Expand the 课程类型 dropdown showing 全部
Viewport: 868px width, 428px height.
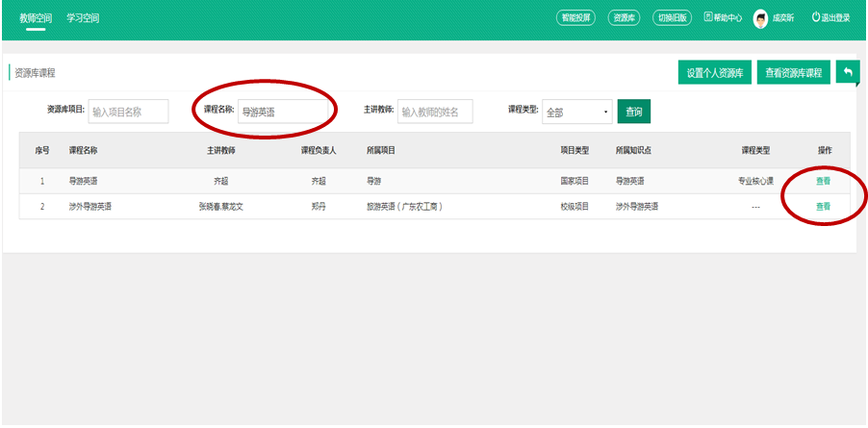(576, 112)
